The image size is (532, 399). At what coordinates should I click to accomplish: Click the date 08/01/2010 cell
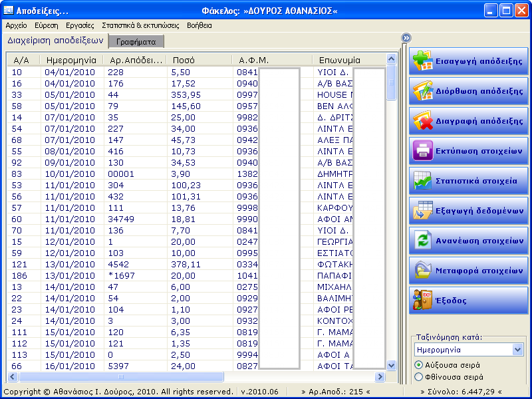(x=70, y=152)
